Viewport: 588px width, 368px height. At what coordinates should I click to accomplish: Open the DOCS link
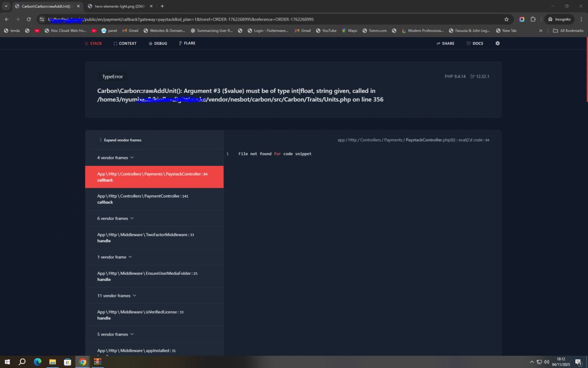pos(474,43)
